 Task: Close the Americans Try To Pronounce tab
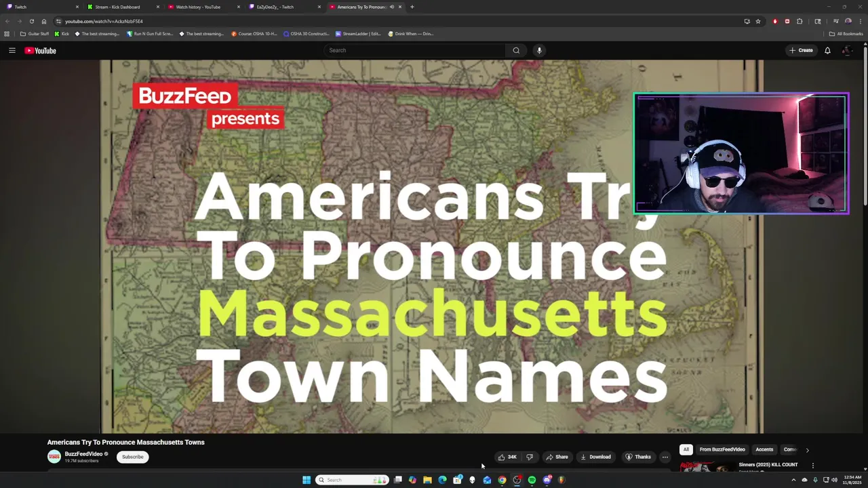[400, 7]
